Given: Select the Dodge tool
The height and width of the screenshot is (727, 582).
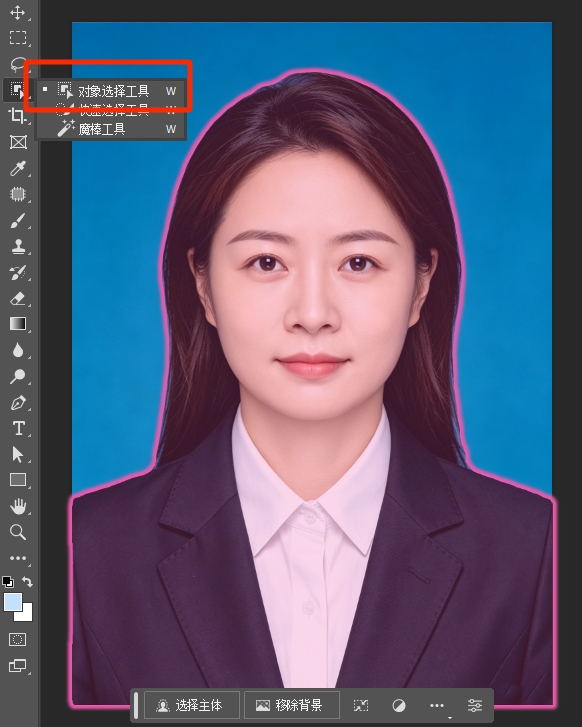Looking at the screenshot, I should pos(18,376).
